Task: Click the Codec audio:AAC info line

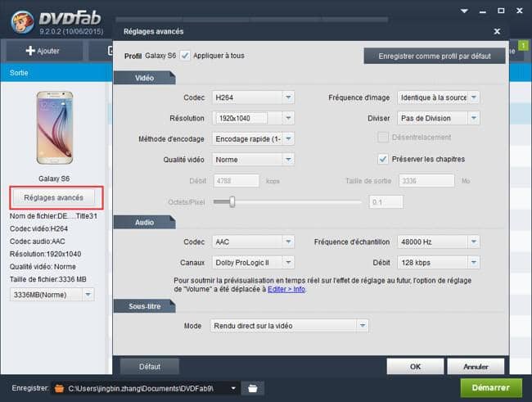Action: [x=38, y=241]
